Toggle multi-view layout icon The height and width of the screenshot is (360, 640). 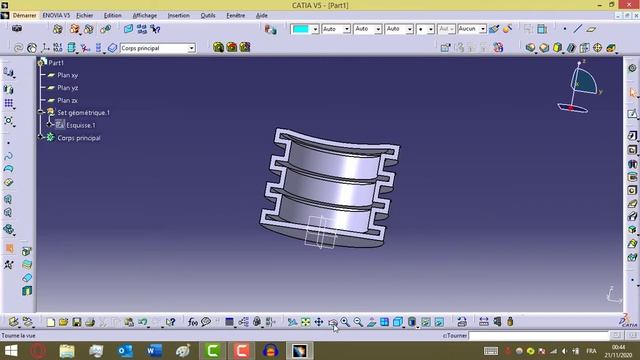[384, 322]
